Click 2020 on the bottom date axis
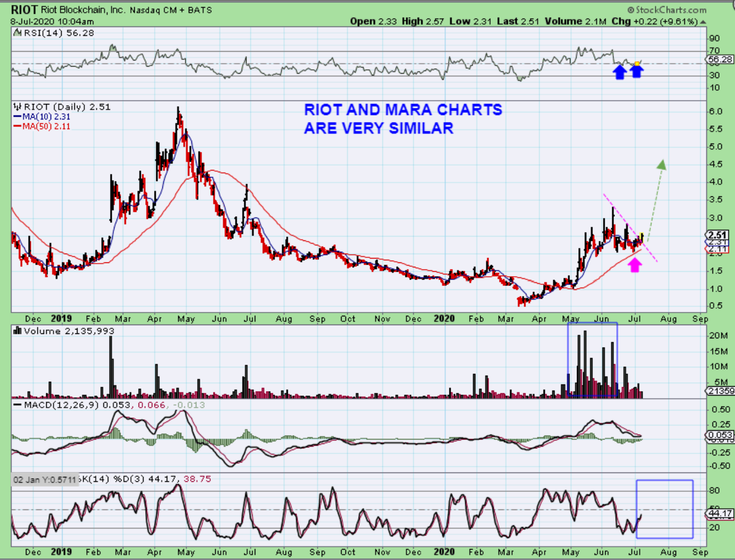This screenshot has width=735, height=560. point(444,552)
